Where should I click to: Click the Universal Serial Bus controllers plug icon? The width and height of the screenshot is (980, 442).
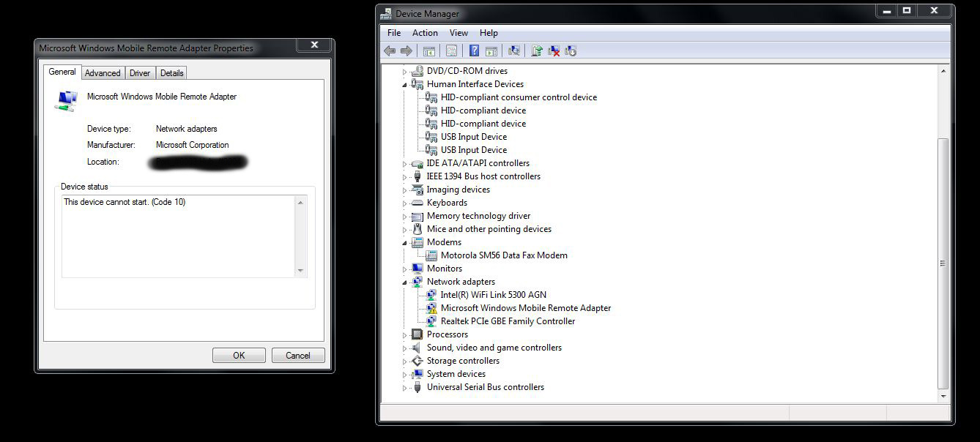[417, 387]
